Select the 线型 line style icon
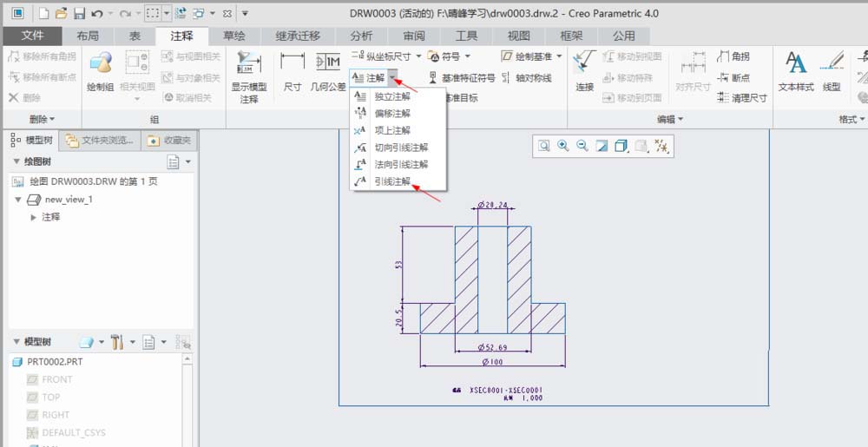Image resolution: width=868 pixels, height=447 pixels. pos(832,62)
